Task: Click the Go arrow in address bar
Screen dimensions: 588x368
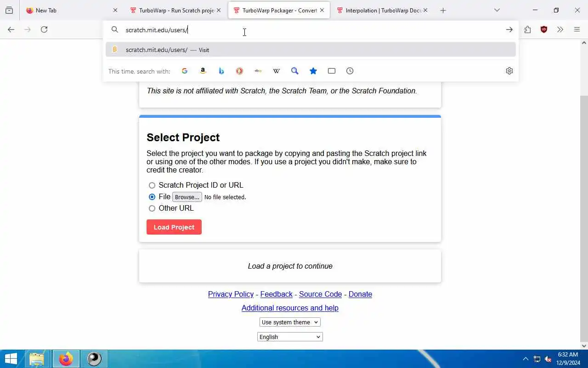Action: pyautogui.click(x=509, y=29)
